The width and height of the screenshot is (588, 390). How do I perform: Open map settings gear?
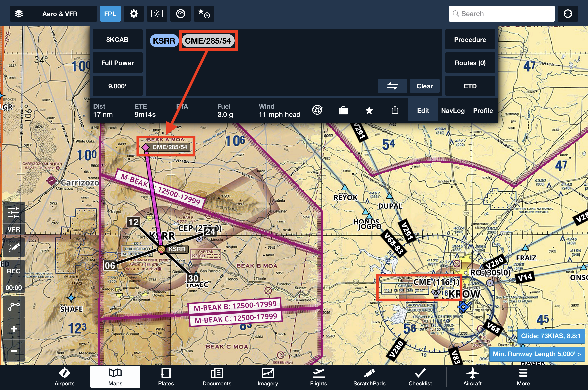click(x=134, y=14)
